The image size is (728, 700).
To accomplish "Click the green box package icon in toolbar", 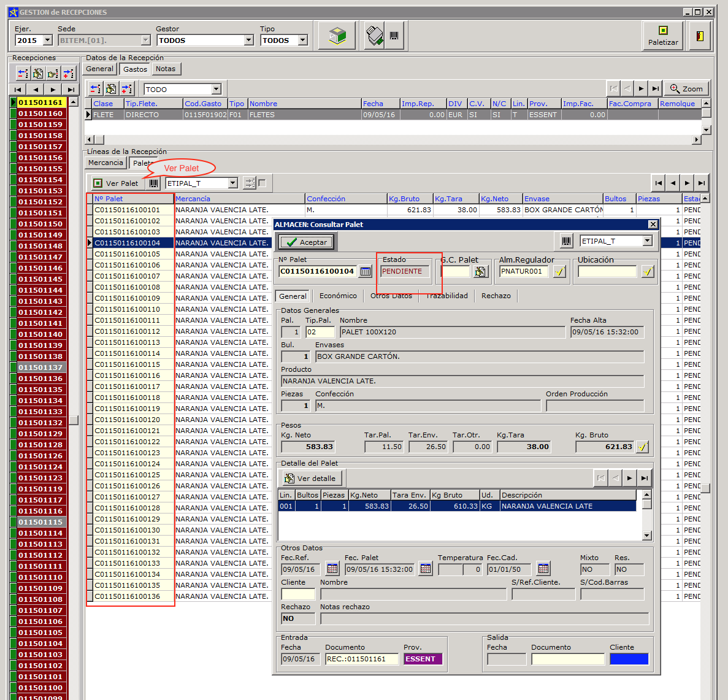I will point(337,36).
